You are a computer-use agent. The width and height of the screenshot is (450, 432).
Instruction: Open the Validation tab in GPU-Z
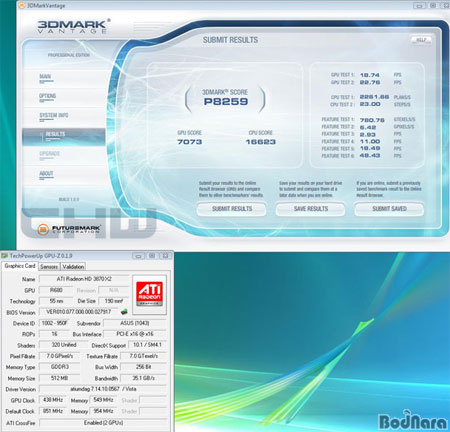(73, 267)
